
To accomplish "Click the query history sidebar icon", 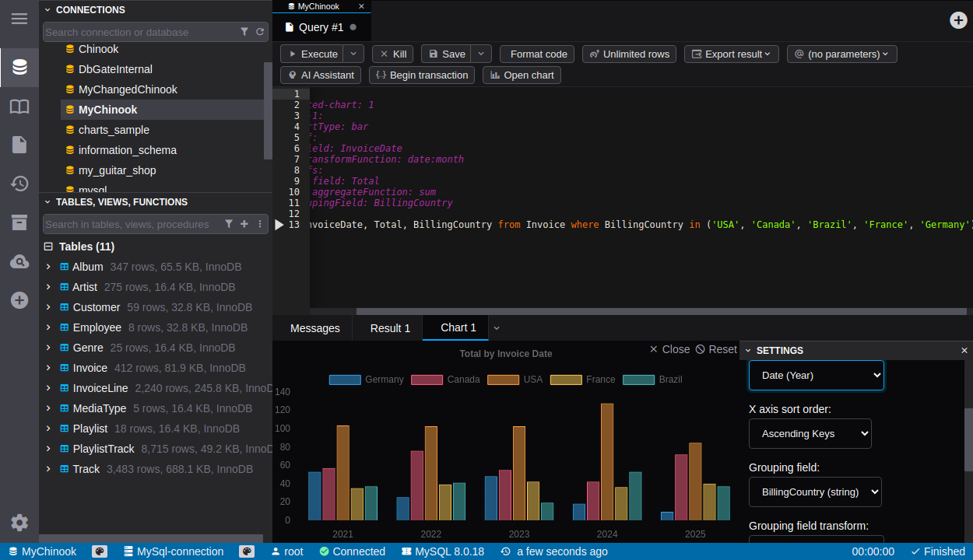I will pyautogui.click(x=19, y=184).
